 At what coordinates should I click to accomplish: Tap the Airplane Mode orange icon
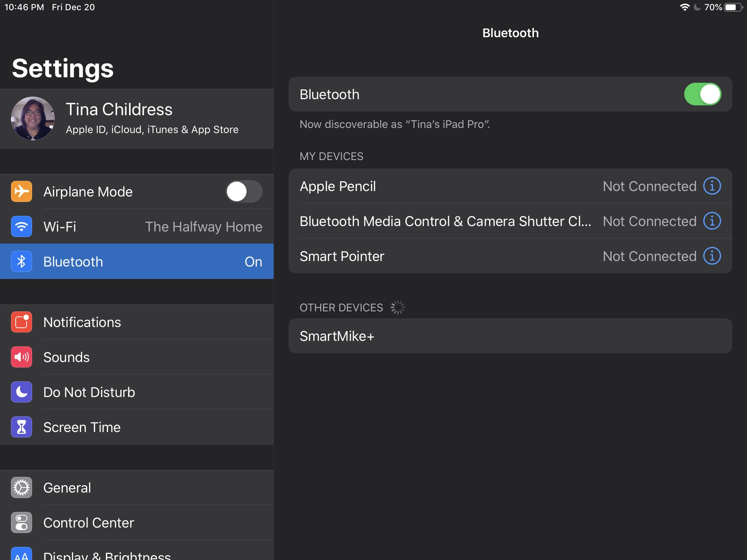(22, 191)
